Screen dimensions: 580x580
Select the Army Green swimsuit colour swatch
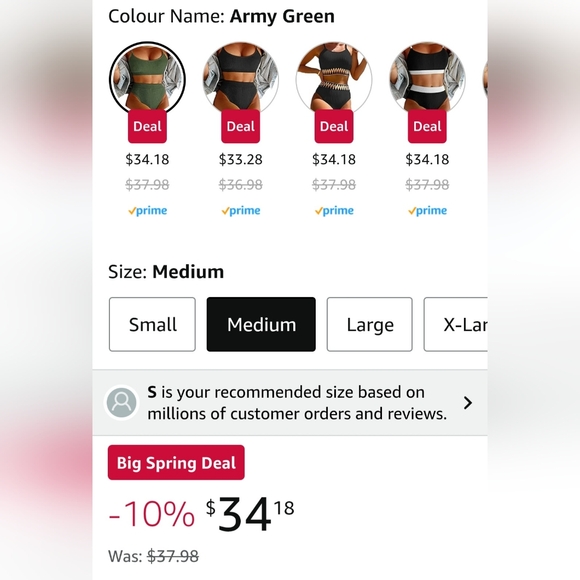tap(147, 78)
